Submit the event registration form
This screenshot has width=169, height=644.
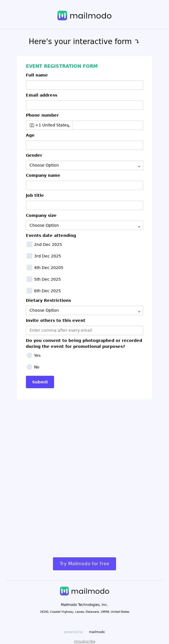(40, 382)
